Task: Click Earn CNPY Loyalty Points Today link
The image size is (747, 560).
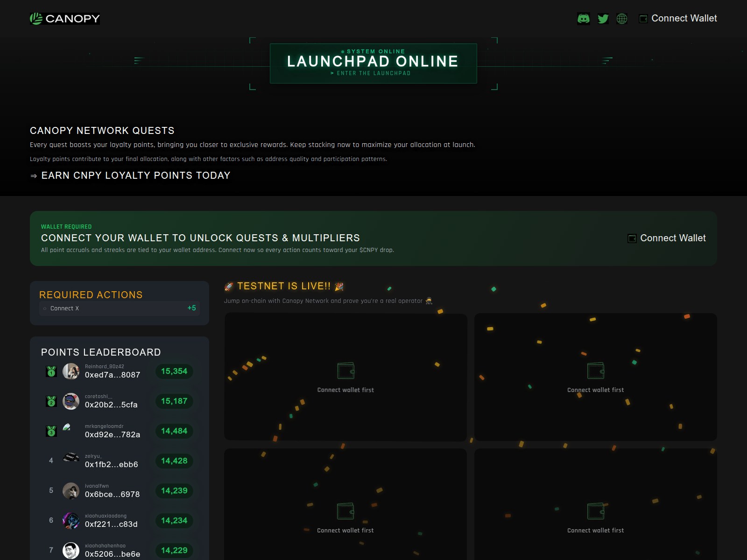Action: click(x=130, y=175)
